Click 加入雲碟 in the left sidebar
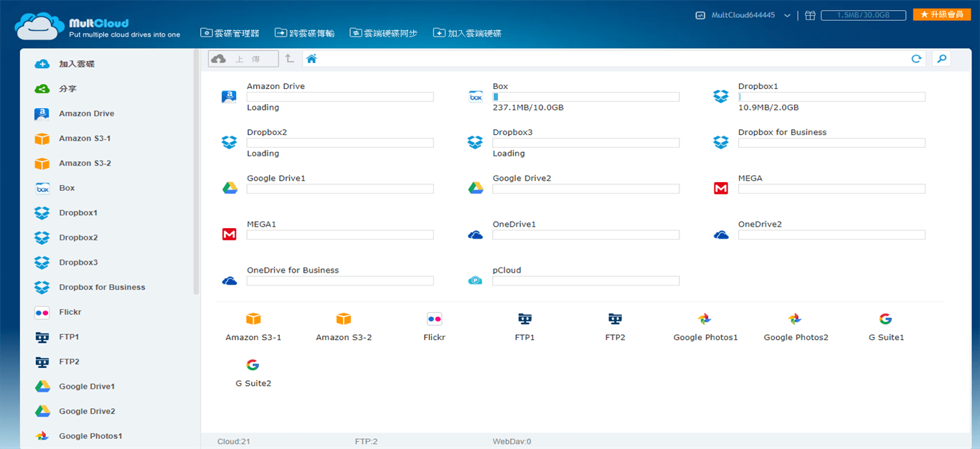Viewport: 980px width, 449px height. (76, 64)
